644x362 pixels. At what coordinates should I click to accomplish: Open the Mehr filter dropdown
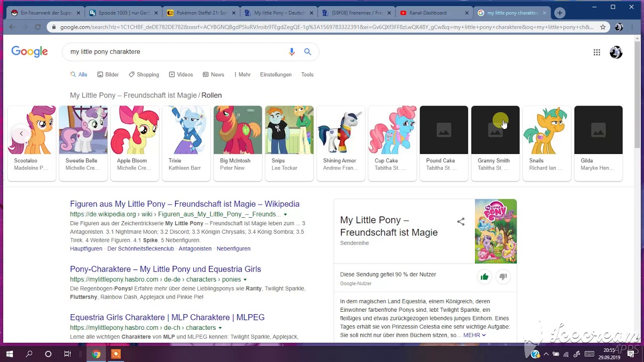click(243, 74)
